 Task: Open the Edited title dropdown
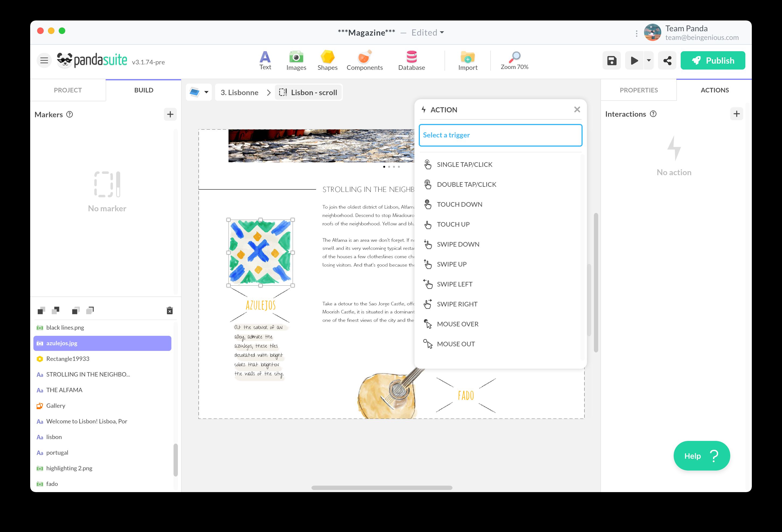(x=442, y=33)
